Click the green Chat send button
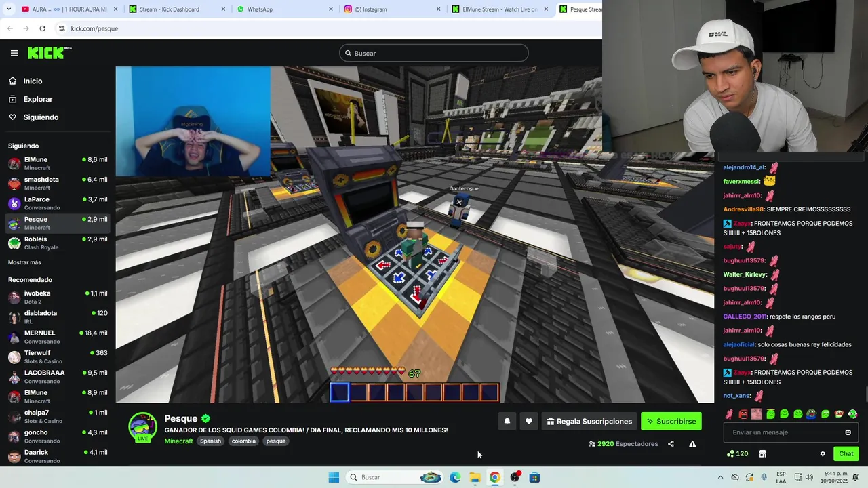The width and height of the screenshot is (868, 488). pos(846,454)
